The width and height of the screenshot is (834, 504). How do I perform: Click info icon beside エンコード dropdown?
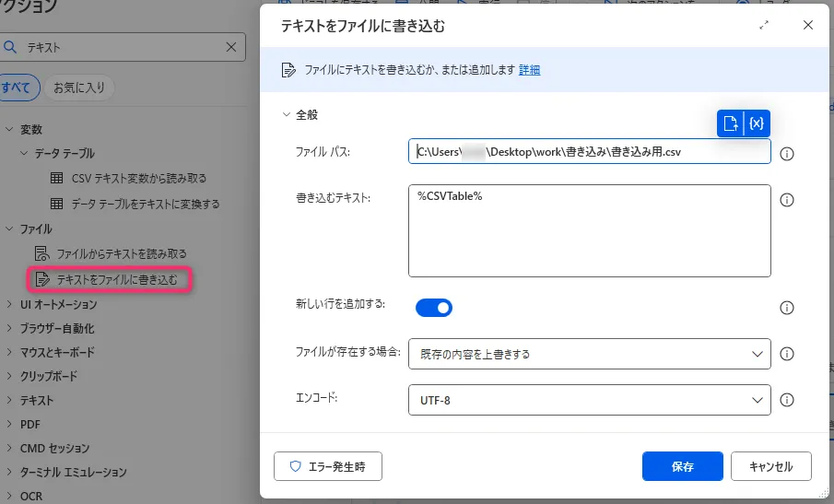click(787, 400)
